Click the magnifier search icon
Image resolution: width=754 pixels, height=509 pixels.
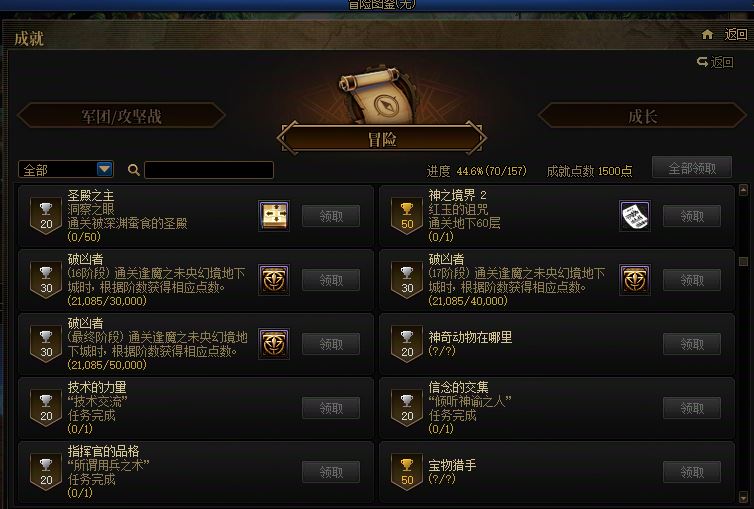coord(134,170)
